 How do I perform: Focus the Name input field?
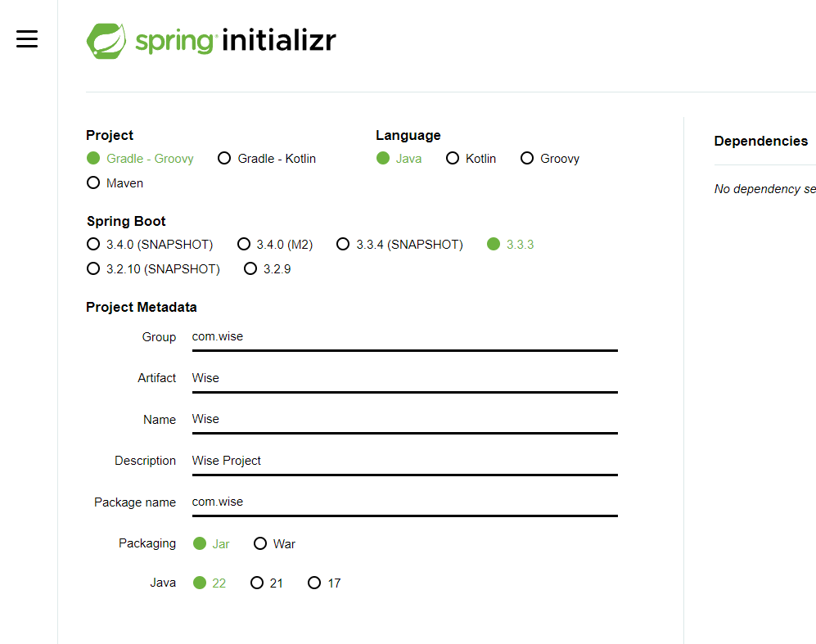coord(404,419)
